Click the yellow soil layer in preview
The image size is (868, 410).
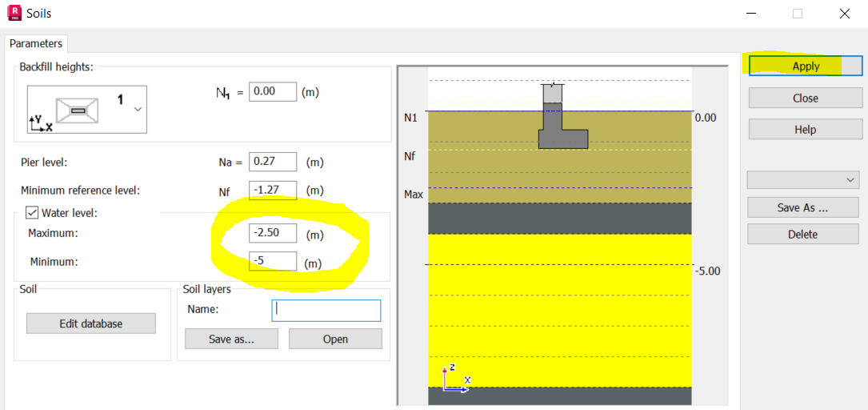tap(560, 310)
